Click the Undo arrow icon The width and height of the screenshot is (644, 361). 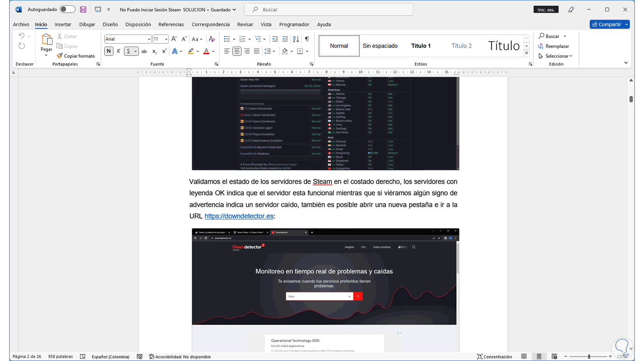click(x=21, y=36)
